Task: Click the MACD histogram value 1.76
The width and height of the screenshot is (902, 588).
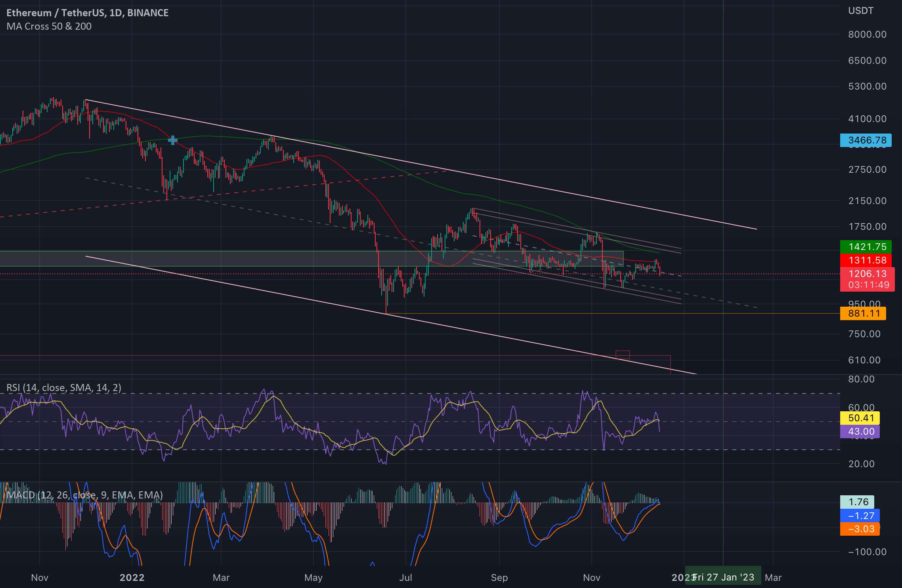Action: click(x=857, y=502)
